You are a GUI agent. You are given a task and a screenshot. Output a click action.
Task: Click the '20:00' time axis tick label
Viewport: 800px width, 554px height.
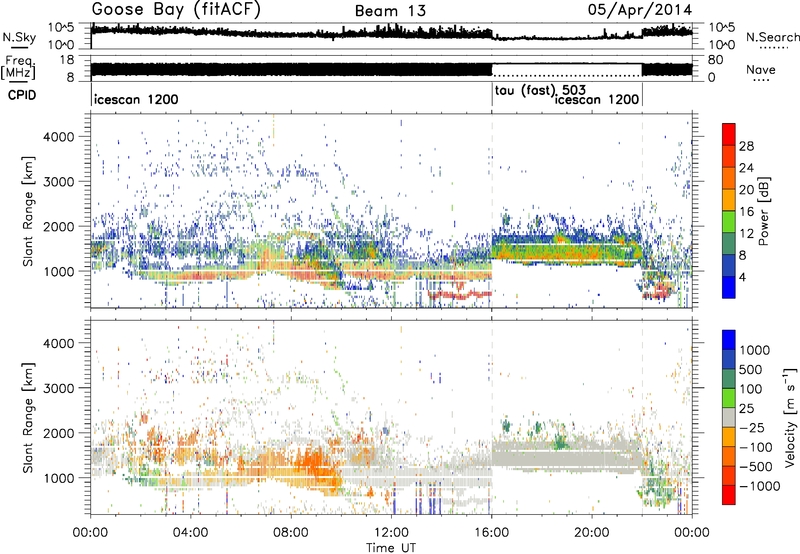coord(592,532)
